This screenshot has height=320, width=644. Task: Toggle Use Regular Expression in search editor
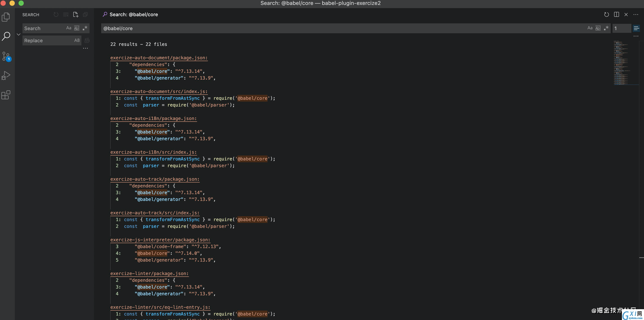click(x=606, y=28)
